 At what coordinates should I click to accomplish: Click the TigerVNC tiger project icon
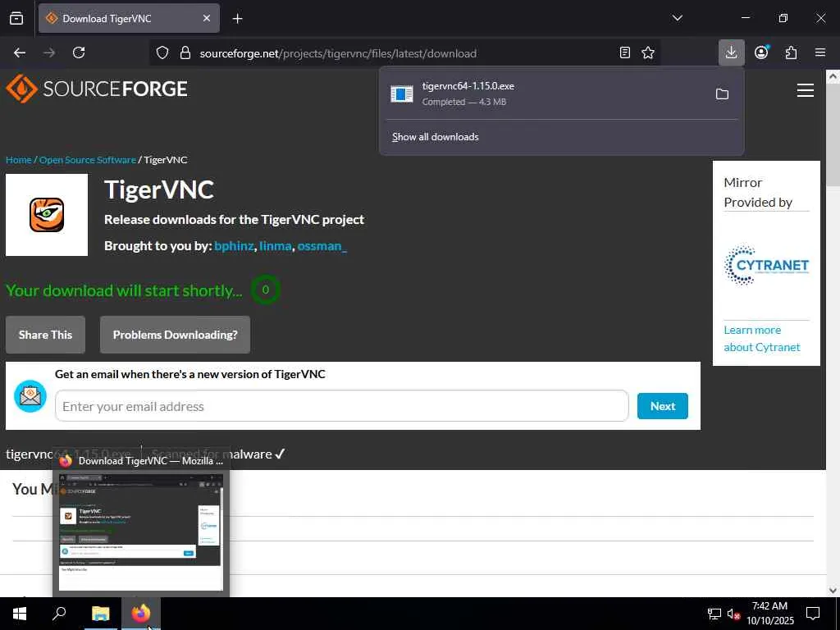[47, 215]
